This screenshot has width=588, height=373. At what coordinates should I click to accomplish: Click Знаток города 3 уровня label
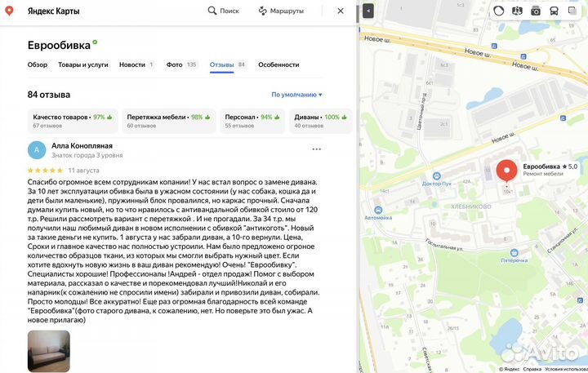click(x=87, y=155)
